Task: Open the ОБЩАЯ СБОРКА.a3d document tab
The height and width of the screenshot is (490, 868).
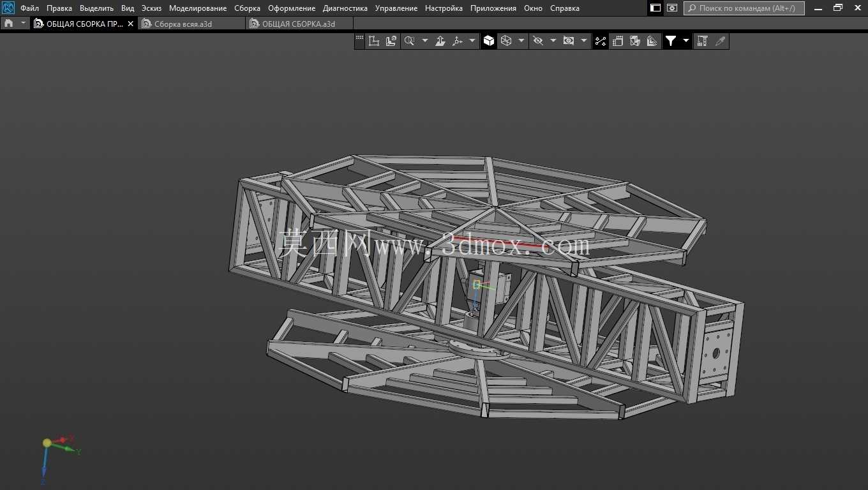Action: 299,24
